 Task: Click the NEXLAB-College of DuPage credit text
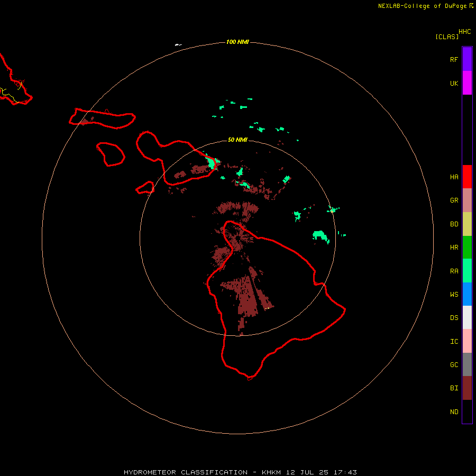click(x=422, y=6)
